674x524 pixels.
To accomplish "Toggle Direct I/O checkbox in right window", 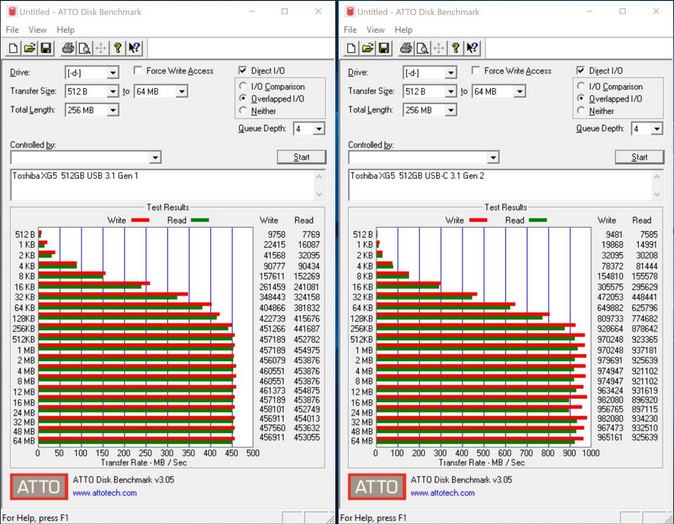I will [580, 70].
